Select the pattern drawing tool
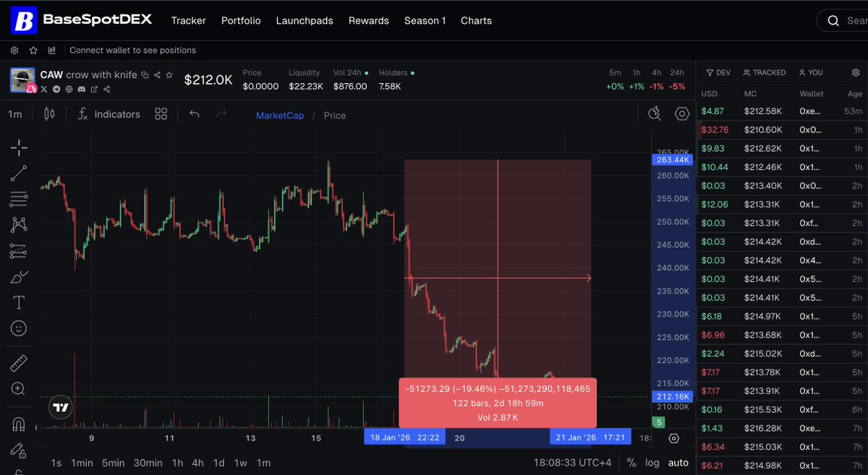This screenshot has width=868, height=475. (19, 225)
